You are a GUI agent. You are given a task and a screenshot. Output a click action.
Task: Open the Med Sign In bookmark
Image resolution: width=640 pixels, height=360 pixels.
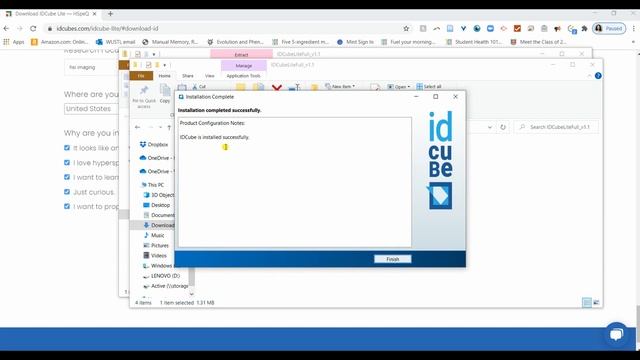point(356,42)
